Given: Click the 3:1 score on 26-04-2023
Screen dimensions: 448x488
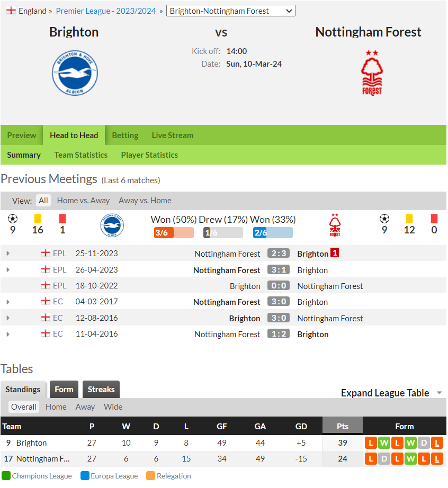Looking at the screenshot, I should 279,270.
